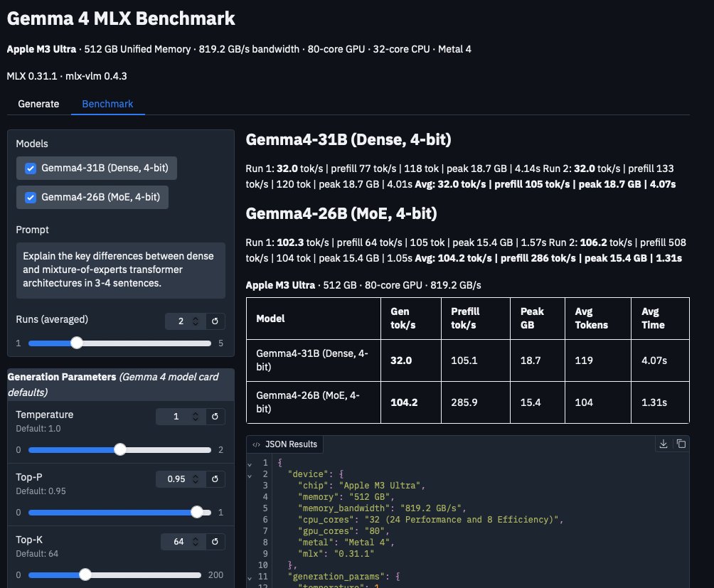Click the Peak GB column header
Image resolution: width=714 pixels, height=588 pixels.
click(x=538, y=319)
